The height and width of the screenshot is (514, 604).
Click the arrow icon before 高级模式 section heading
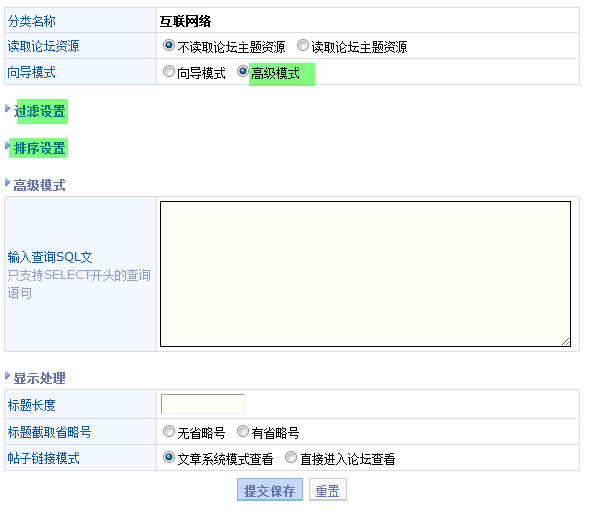point(8,184)
